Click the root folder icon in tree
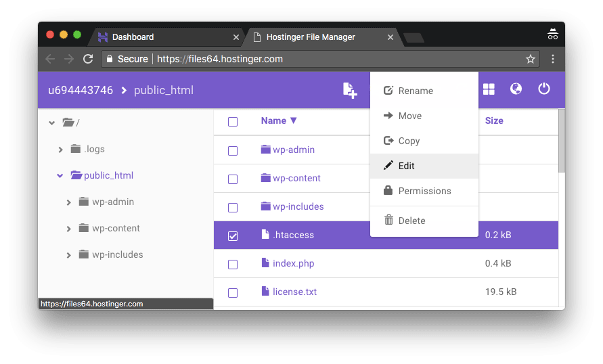Viewport: 603px width, 364px height. click(68, 122)
